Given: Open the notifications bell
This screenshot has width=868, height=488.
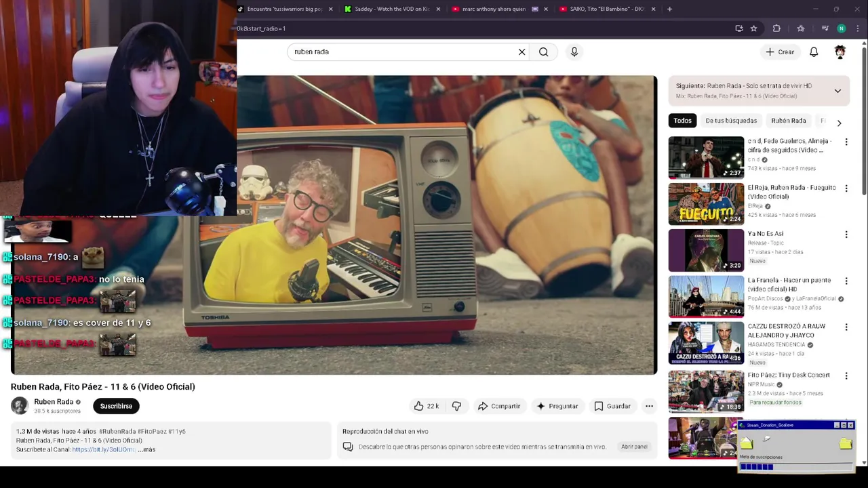Looking at the screenshot, I should click(814, 52).
